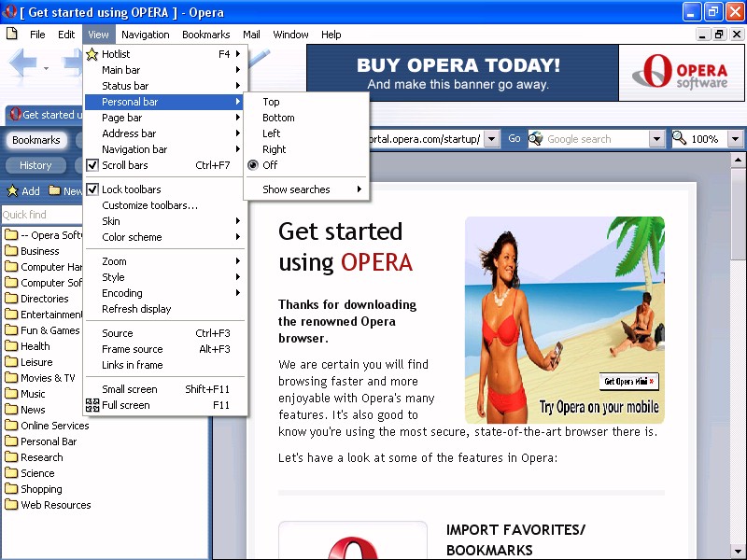
Task: Open the Navigation menu
Action: tap(146, 35)
